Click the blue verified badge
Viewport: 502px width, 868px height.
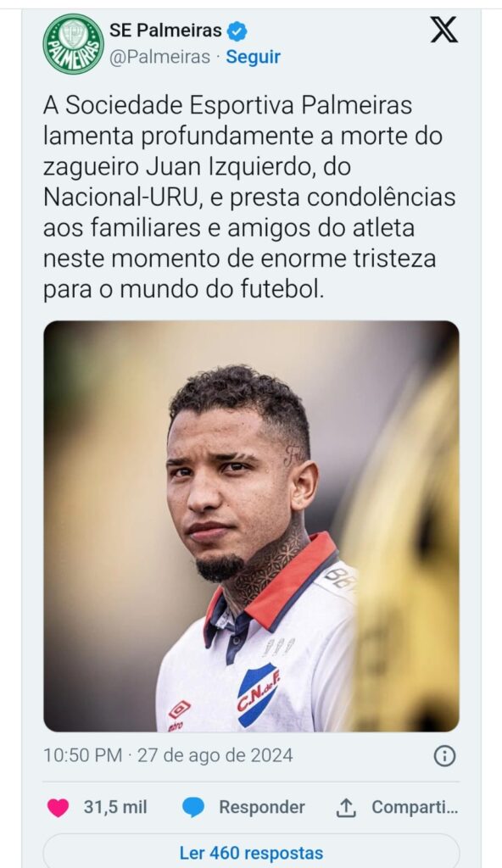pos(237,31)
